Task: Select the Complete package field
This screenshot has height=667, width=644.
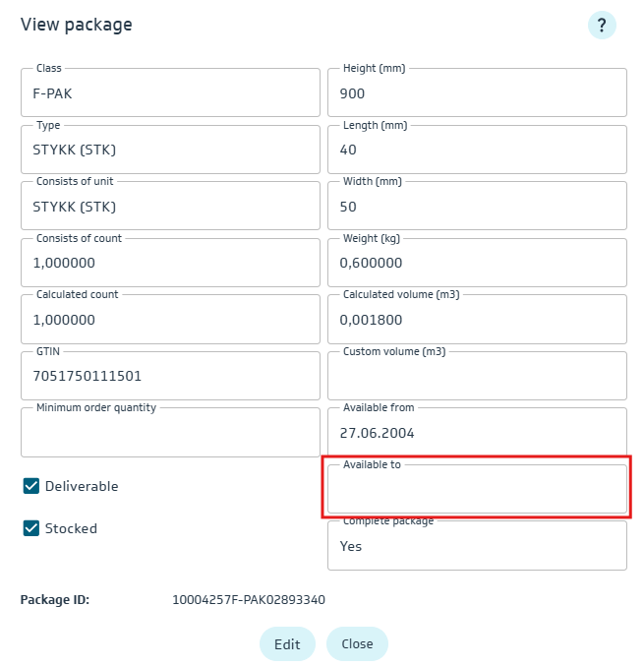Action: (477, 546)
